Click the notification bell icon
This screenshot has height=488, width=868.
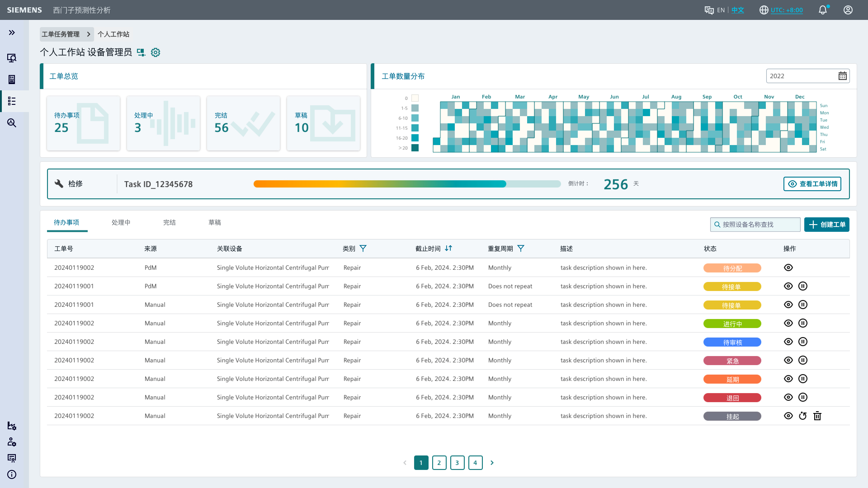pyautogui.click(x=823, y=10)
